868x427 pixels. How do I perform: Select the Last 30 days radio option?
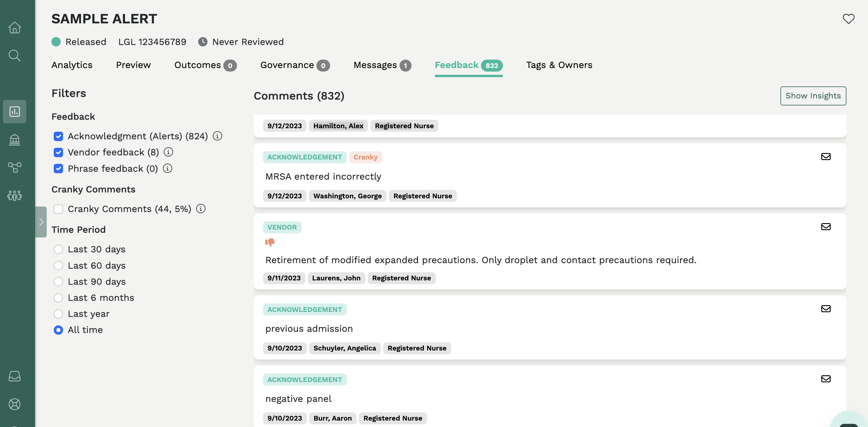coord(58,249)
